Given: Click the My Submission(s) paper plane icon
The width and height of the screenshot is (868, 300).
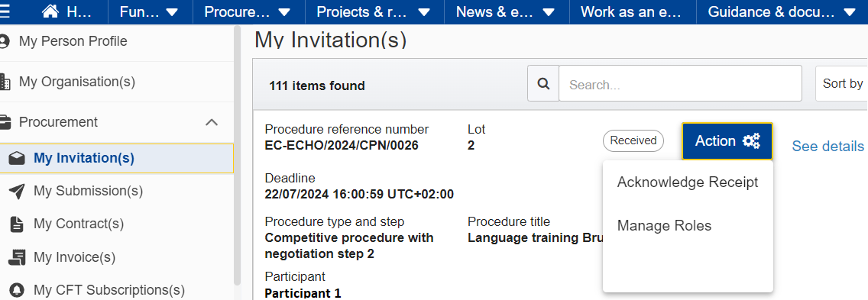Looking at the screenshot, I should 17,192.
